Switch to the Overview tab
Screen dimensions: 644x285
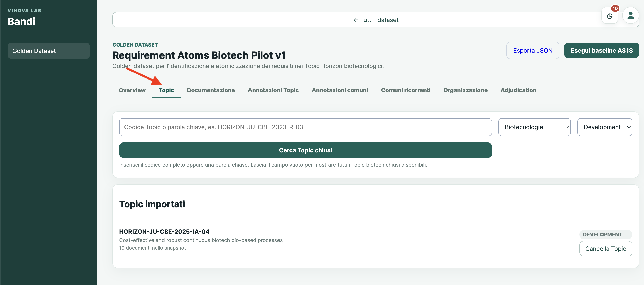132,90
